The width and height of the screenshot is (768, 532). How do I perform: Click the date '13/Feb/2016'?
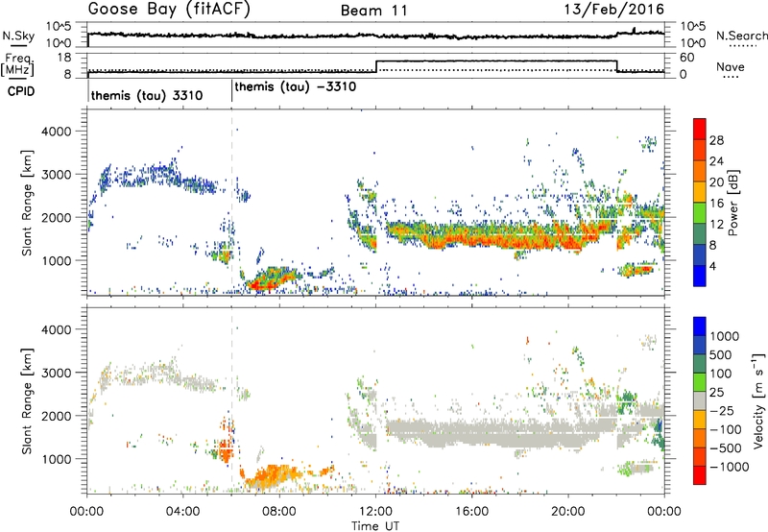click(x=614, y=9)
